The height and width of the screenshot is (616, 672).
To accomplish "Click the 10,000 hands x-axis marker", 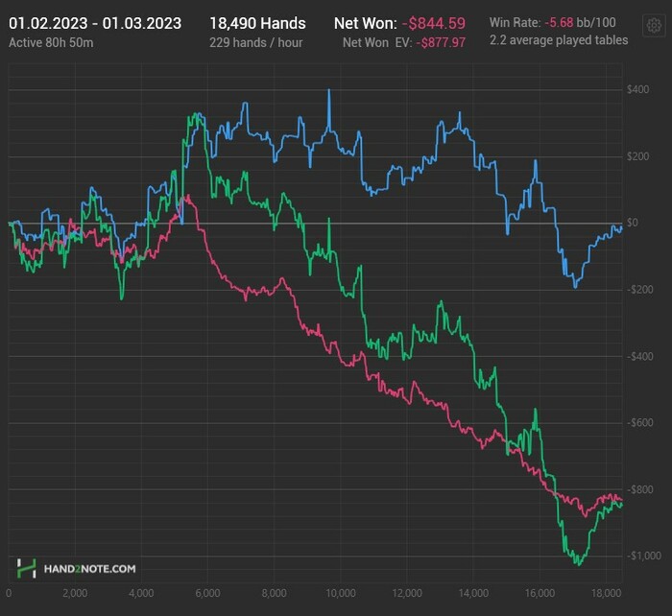I will [341, 594].
